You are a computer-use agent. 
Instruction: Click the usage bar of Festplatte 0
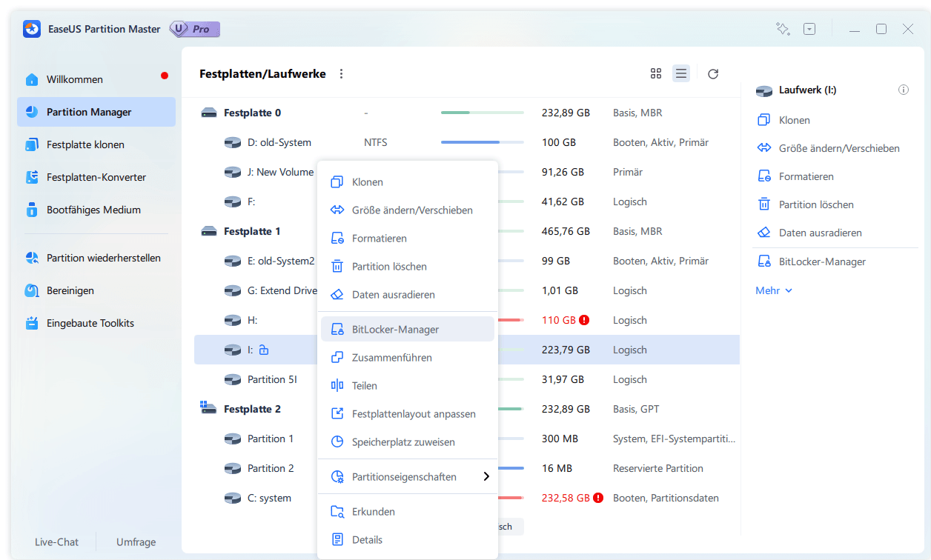pyautogui.click(x=483, y=113)
